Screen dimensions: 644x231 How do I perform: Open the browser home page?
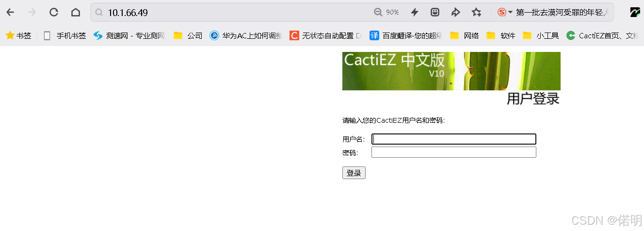[76, 12]
